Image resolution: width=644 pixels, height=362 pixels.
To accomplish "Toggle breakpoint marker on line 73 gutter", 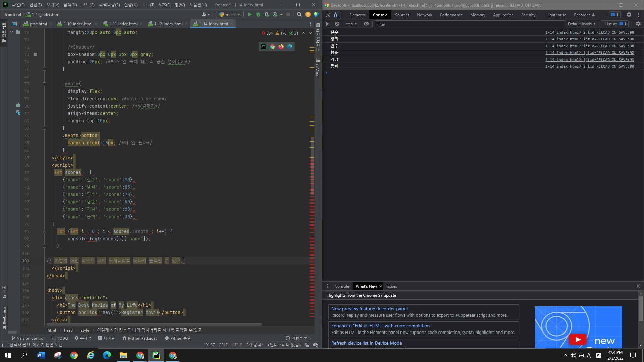I will pos(35,54).
